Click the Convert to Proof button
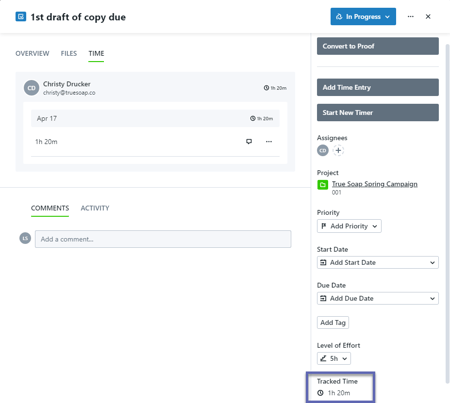 (x=378, y=46)
